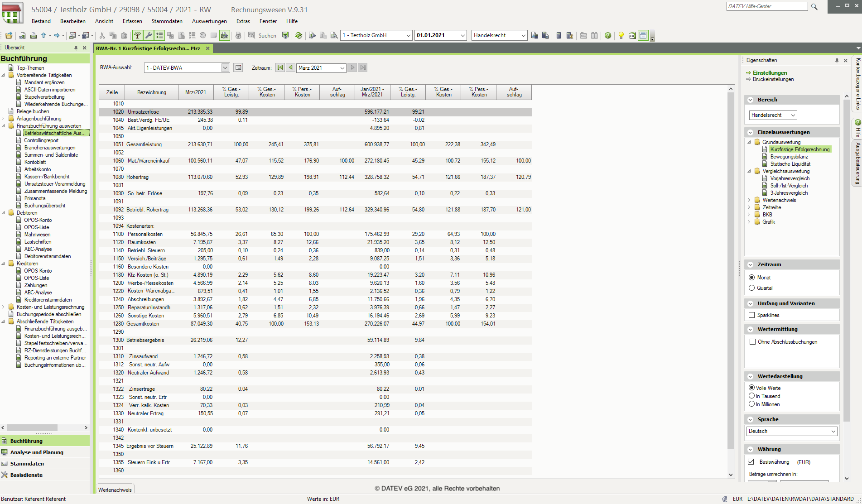Click the calculator icon in the toolbar
Image resolution: width=862 pixels, height=504 pixels.
(x=559, y=35)
